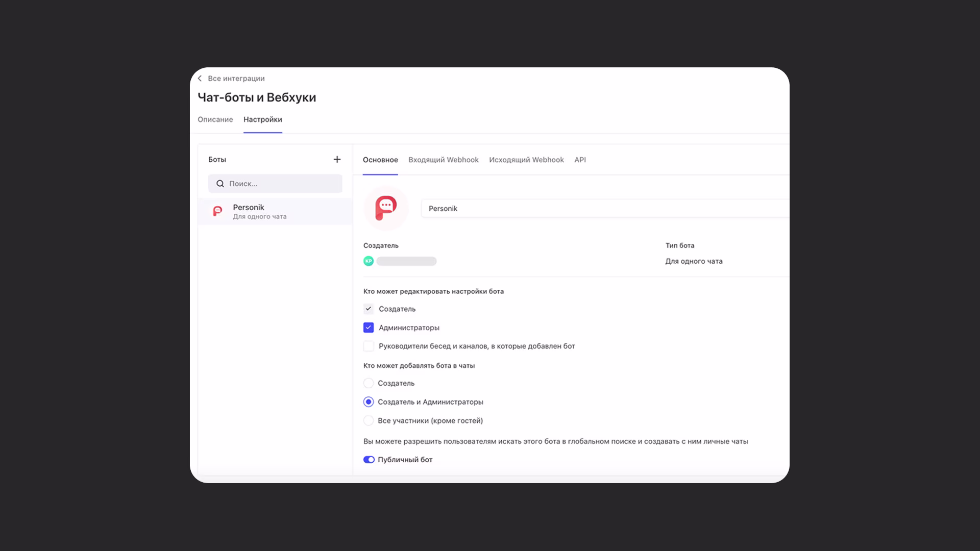
Task: Select the Создатель radio option
Action: point(369,383)
